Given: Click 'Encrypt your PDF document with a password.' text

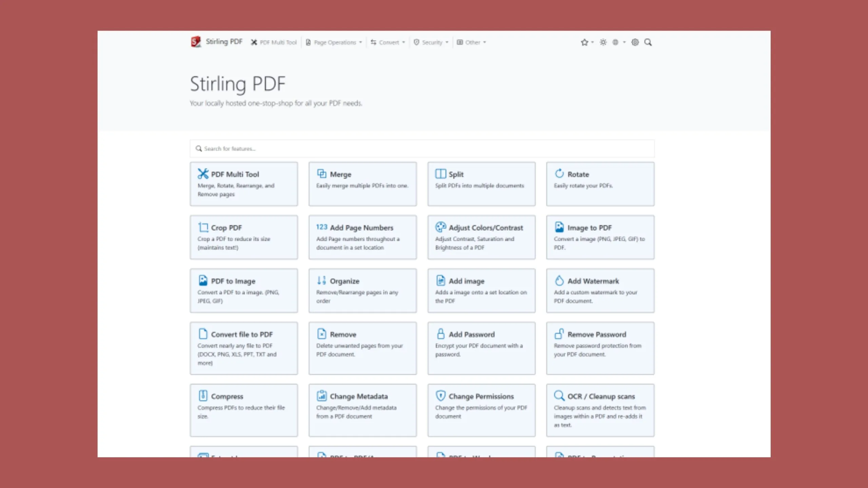Looking at the screenshot, I should (479, 350).
